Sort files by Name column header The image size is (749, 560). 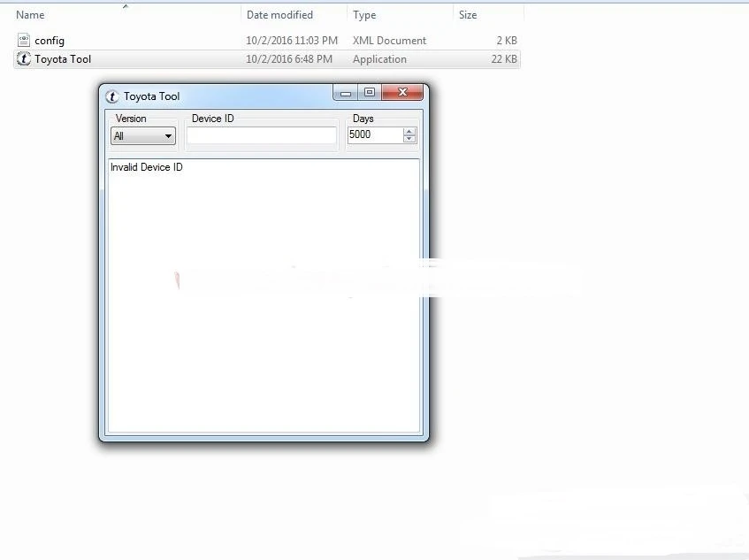(x=30, y=15)
